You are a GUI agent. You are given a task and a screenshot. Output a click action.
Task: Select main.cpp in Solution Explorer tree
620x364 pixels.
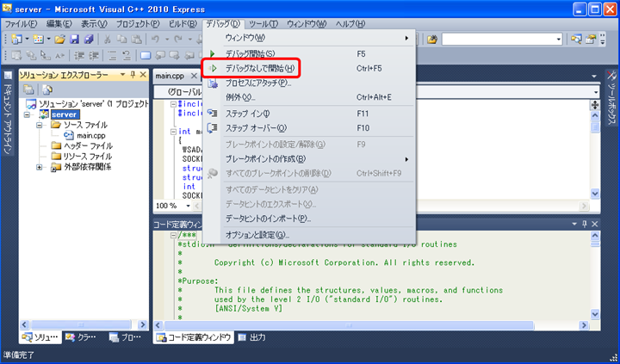coord(91,136)
